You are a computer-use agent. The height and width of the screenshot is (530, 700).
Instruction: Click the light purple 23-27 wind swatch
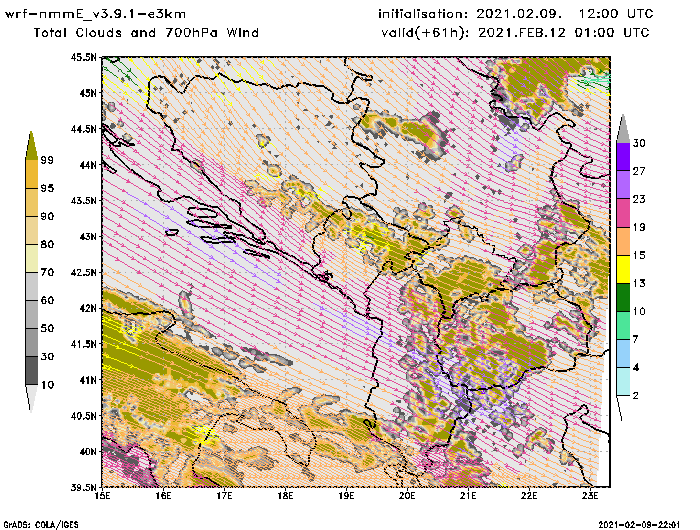point(623,184)
